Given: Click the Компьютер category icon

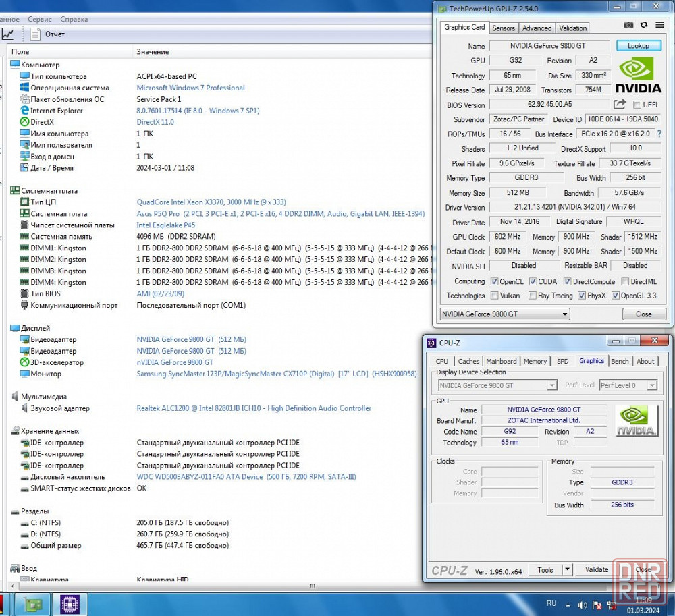Looking at the screenshot, I should [15, 65].
